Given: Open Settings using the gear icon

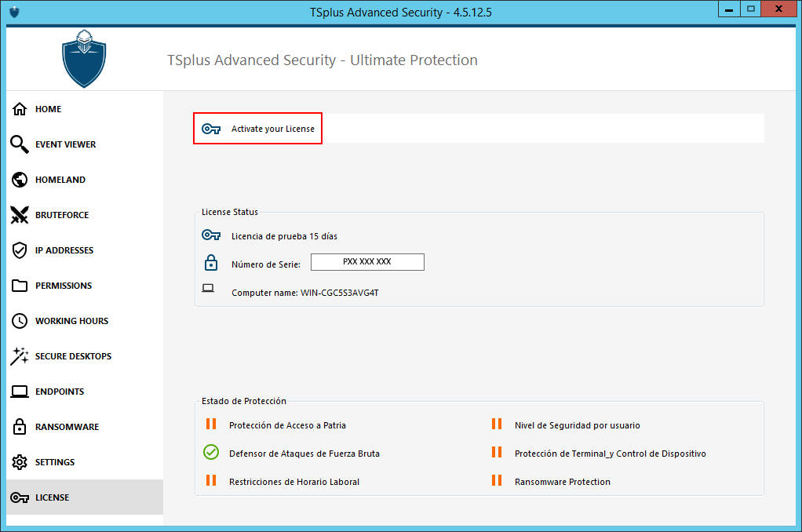Looking at the screenshot, I should (20, 462).
